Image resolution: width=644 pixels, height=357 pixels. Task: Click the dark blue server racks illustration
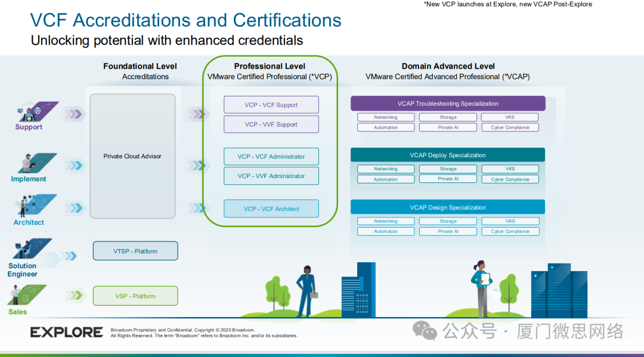click(559, 290)
